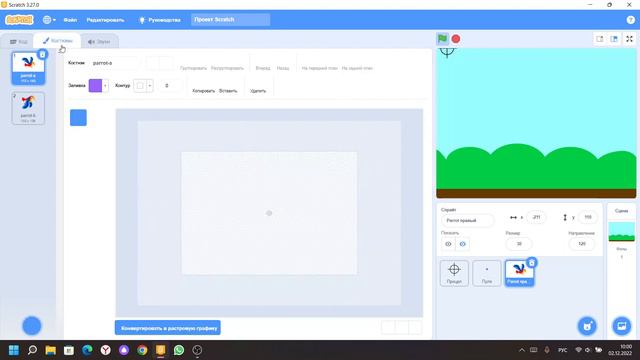Open the Файл menu
The width and height of the screenshot is (640, 360).
(70, 20)
